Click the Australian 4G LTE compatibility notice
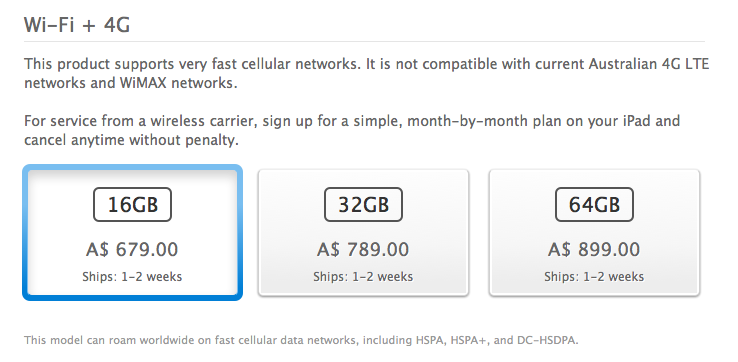The height and width of the screenshot is (362, 738). tap(366, 73)
